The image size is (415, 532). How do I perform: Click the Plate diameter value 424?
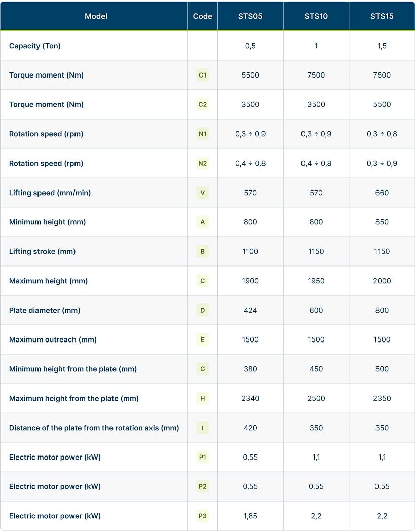pyautogui.click(x=250, y=310)
